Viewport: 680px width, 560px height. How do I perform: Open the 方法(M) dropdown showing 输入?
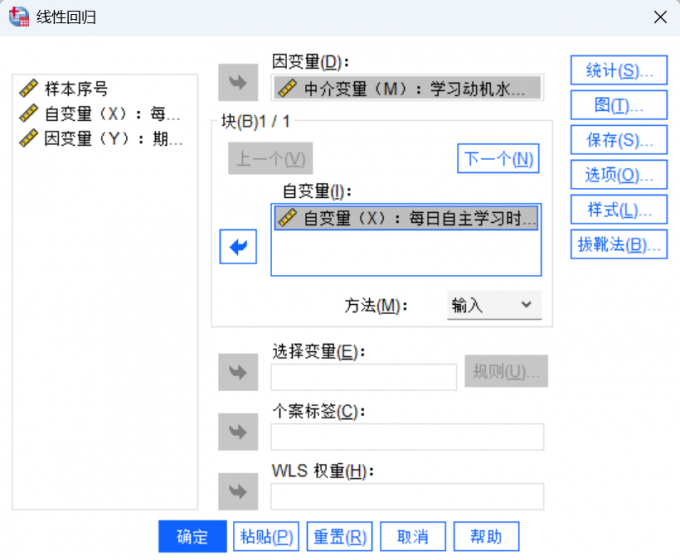(494, 305)
